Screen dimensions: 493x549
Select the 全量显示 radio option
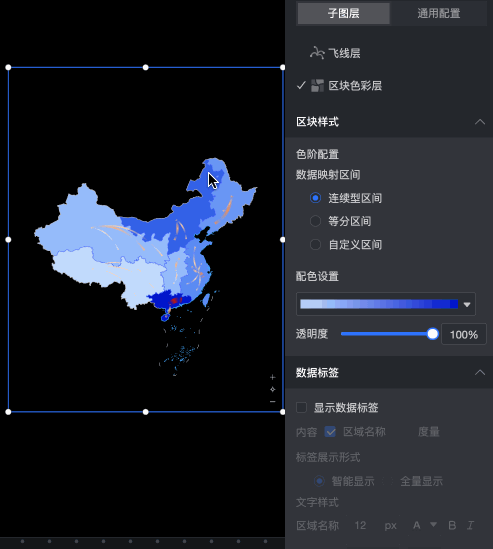[388, 481]
